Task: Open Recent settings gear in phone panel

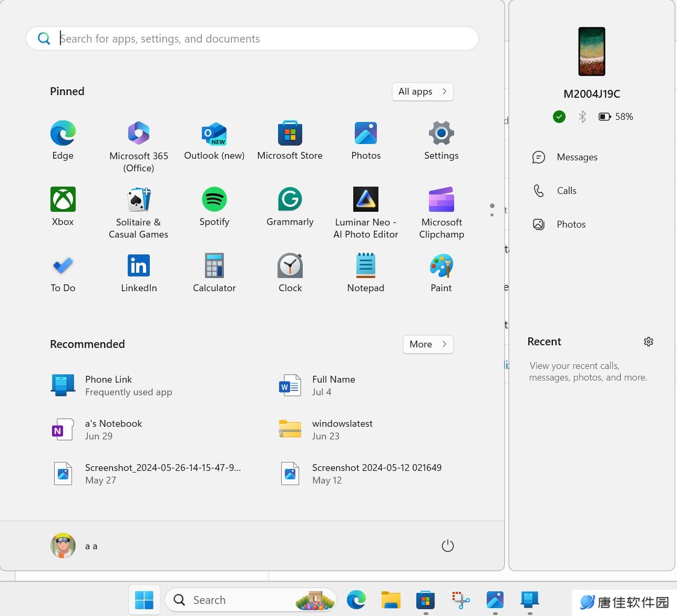Action: pos(649,342)
